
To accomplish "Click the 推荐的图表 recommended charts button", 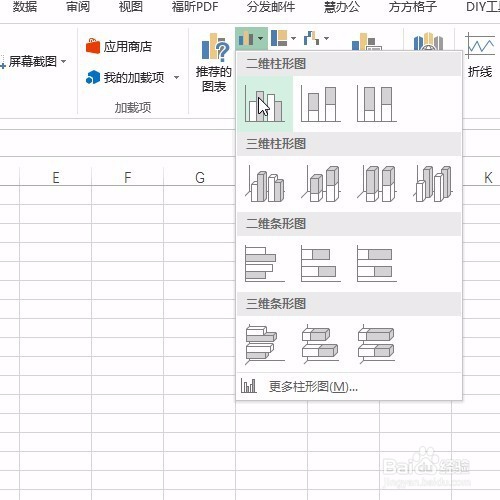I will pyautogui.click(x=214, y=63).
